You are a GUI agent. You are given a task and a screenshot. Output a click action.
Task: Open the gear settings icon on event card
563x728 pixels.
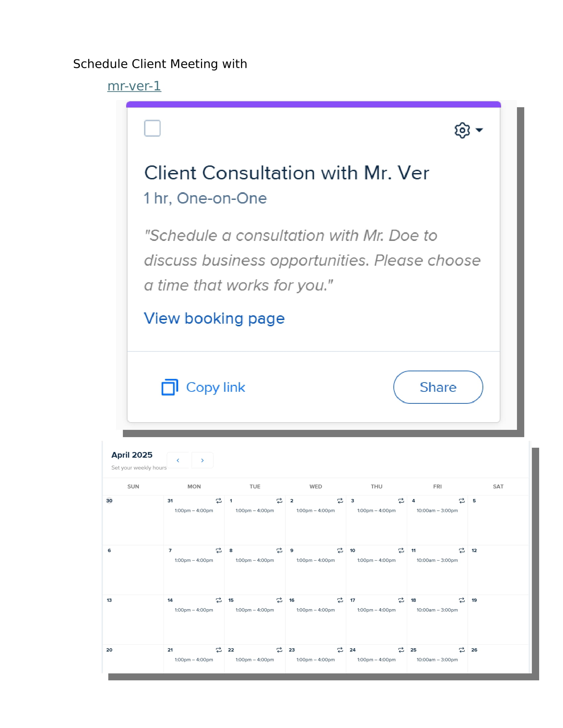462,130
